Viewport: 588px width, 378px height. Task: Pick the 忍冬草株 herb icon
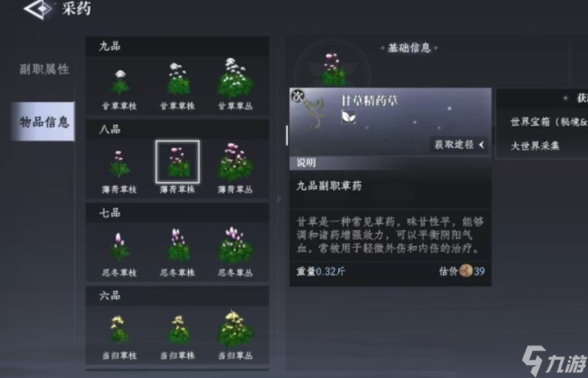[x=178, y=245]
